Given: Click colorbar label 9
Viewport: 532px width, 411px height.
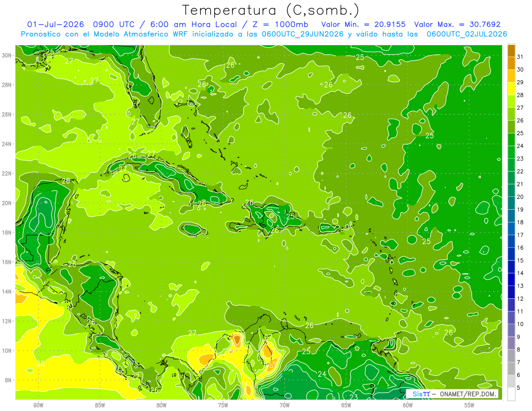Looking at the screenshot, I should pyautogui.click(x=519, y=337).
